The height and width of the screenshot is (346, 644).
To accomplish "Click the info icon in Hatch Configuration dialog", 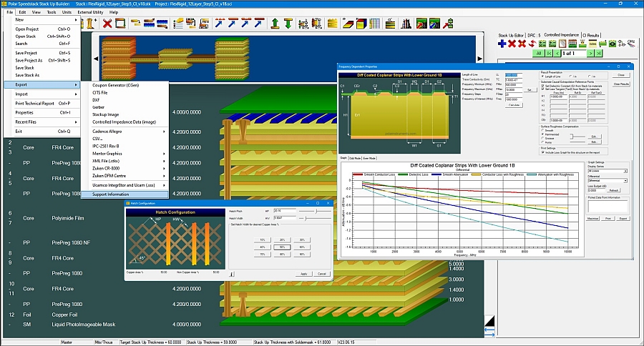I will click(232, 275).
